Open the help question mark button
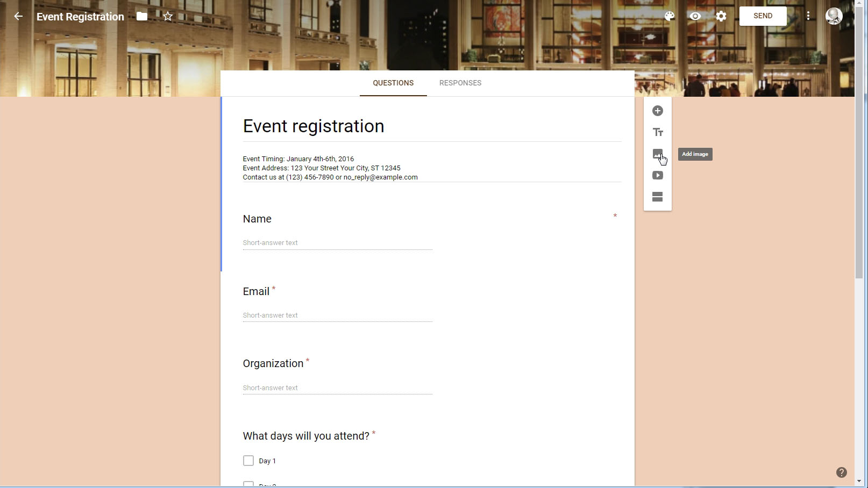868x488 pixels. (x=842, y=472)
